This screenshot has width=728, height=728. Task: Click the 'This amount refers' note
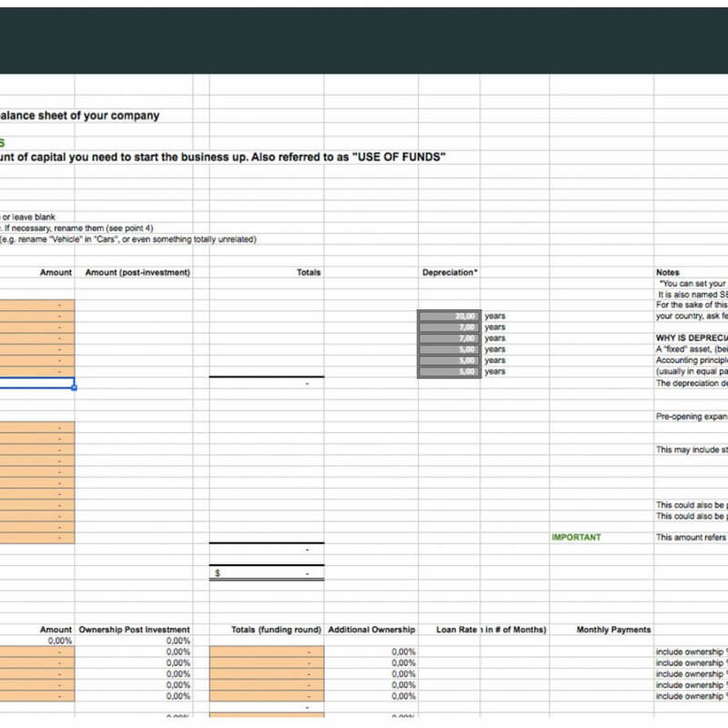692,537
